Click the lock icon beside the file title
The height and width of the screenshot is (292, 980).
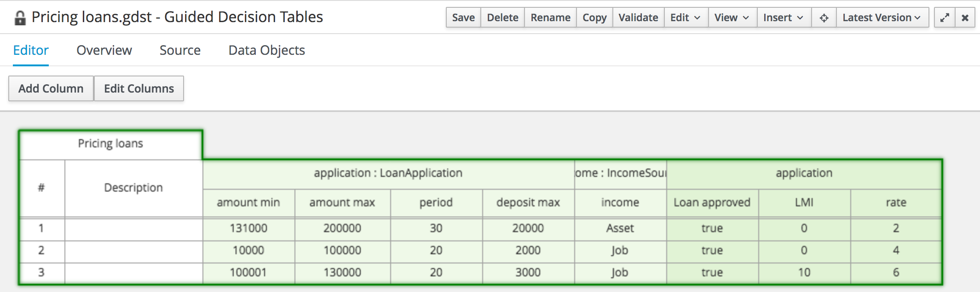pyautogui.click(x=20, y=18)
